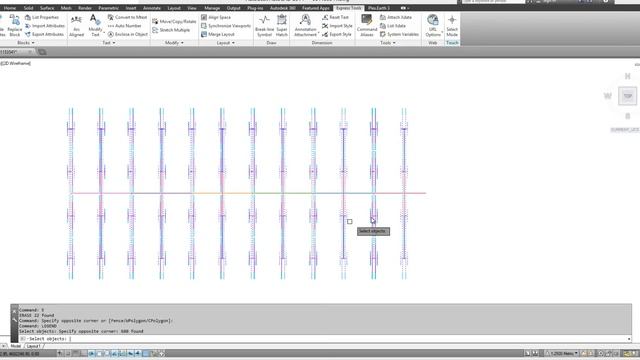This screenshot has height=360, width=640.
Task: Switch to the Plex.Earth 3 tab
Action: click(x=379, y=8)
